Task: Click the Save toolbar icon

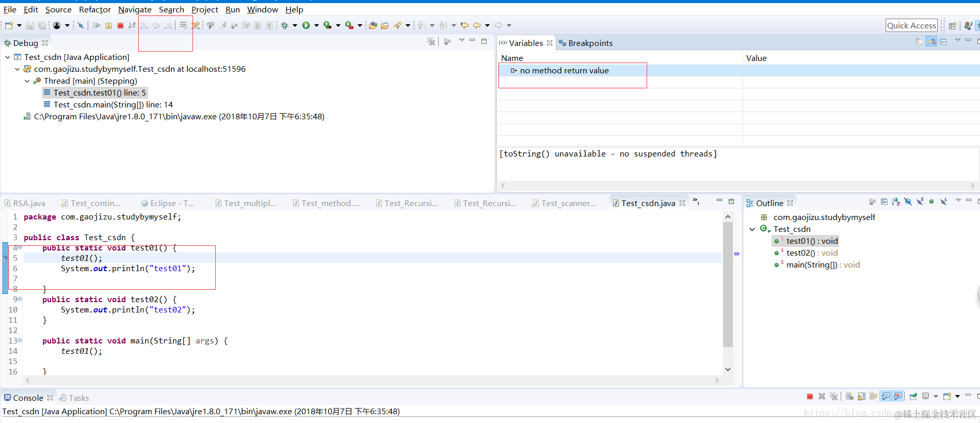Action: tap(30, 25)
